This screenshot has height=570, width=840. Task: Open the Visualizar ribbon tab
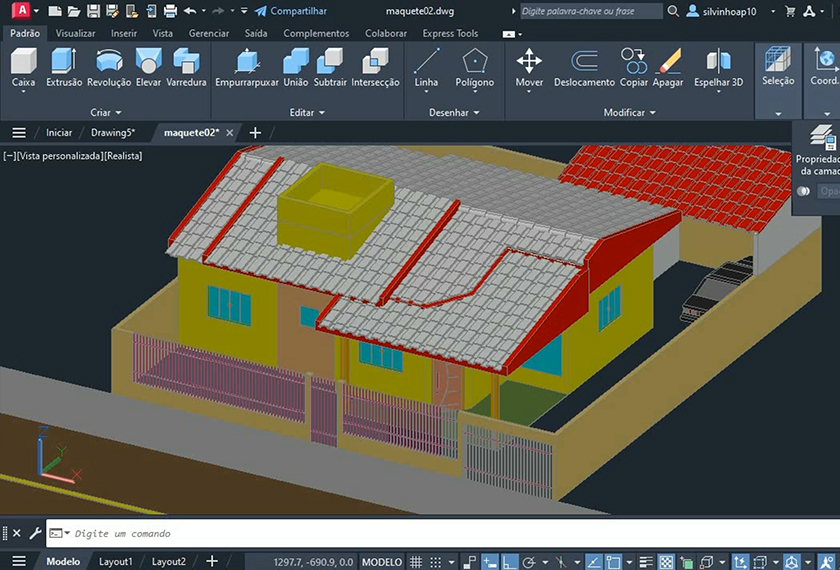click(x=75, y=33)
